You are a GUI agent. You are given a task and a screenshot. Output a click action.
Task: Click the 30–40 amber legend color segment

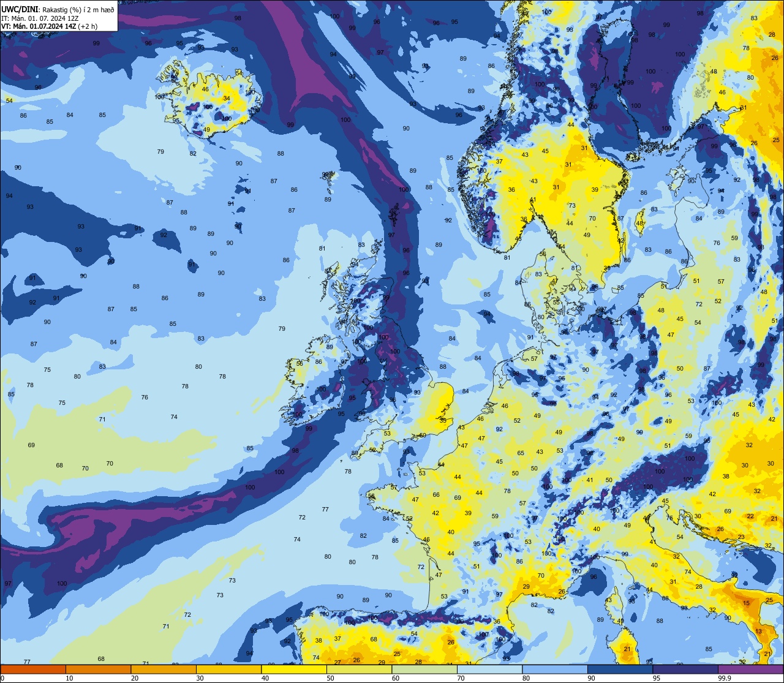click(x=228, y=670)
